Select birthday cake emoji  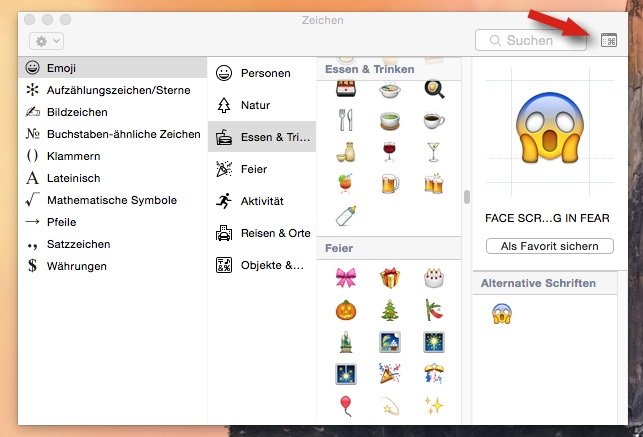[x=434, y=278]
